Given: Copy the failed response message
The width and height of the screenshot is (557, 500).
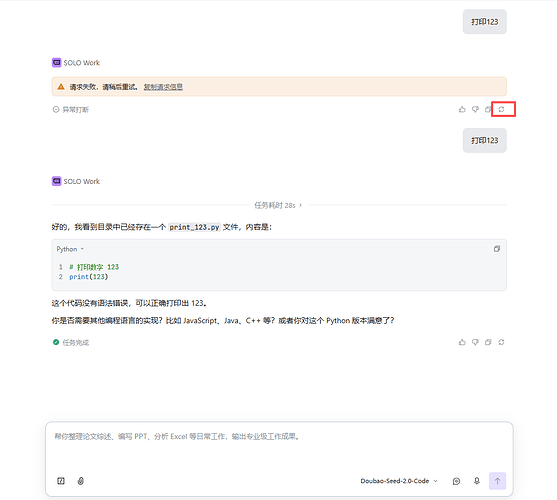Looking at the screenshot, I should (488, 109).
